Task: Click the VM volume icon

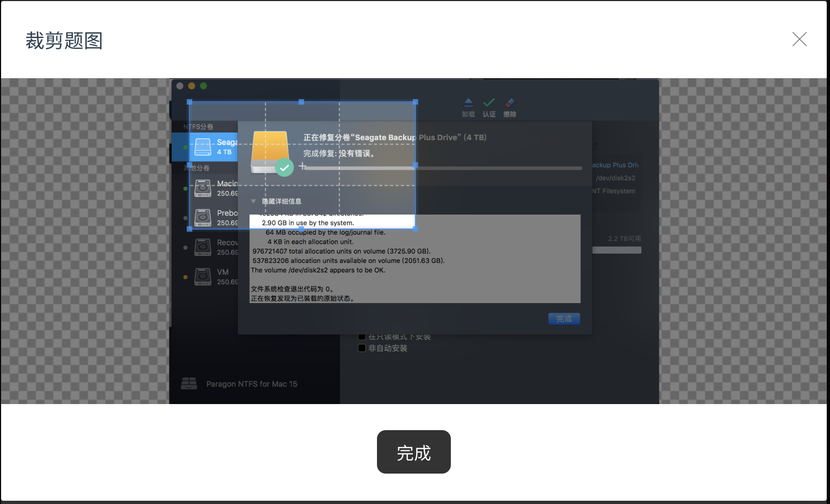Action: coord(202,276)
